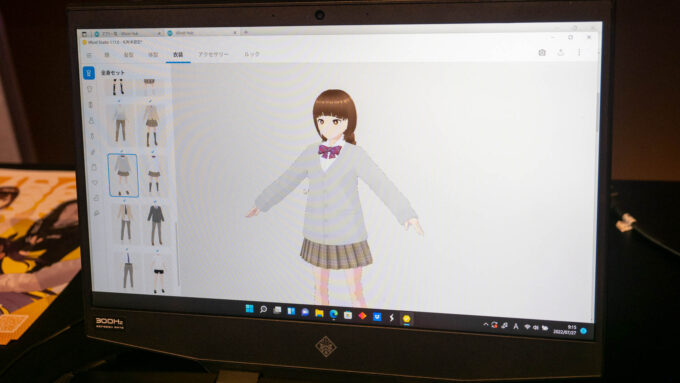Expand the system tray hidden icons chevron
This screenshot has width=680, height=383.
pos(486,324)
